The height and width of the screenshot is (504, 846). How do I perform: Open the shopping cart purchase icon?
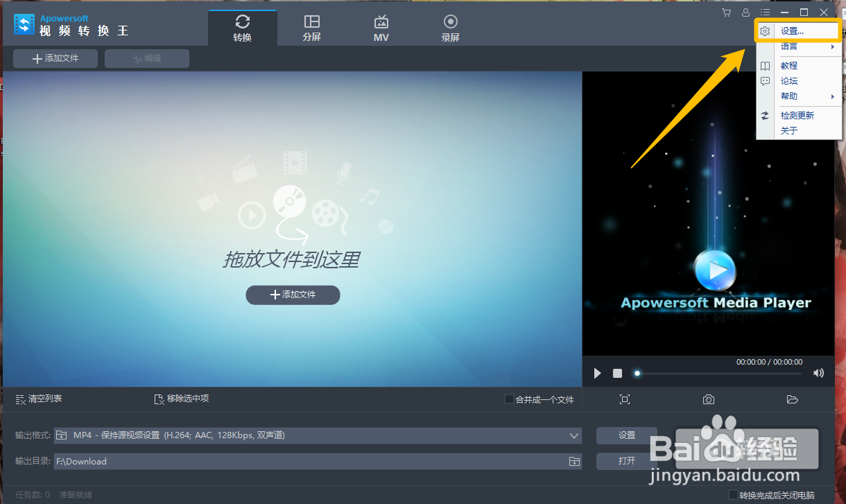pos(727,12)
